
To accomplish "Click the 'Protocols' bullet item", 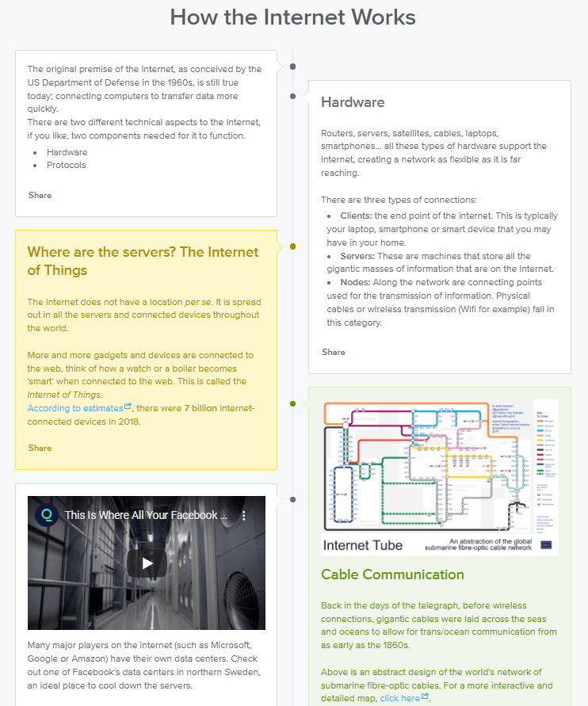I will [x=67, y=165].
